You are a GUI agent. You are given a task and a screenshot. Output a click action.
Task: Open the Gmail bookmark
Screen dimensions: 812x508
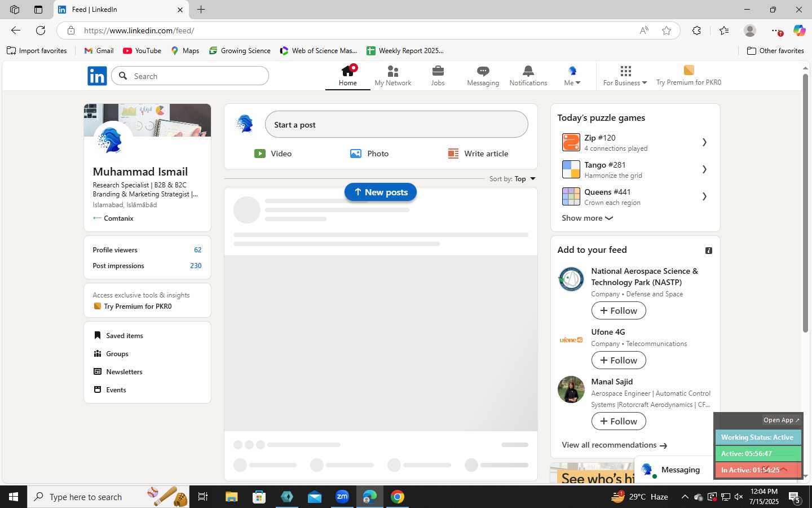click(x=99, y=51)
